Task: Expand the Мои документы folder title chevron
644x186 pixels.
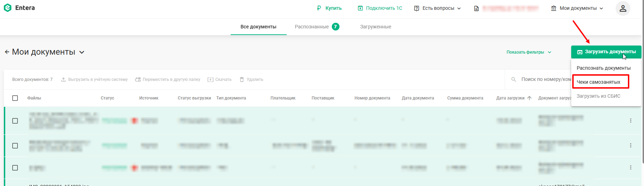Action: tap(82, 52)
